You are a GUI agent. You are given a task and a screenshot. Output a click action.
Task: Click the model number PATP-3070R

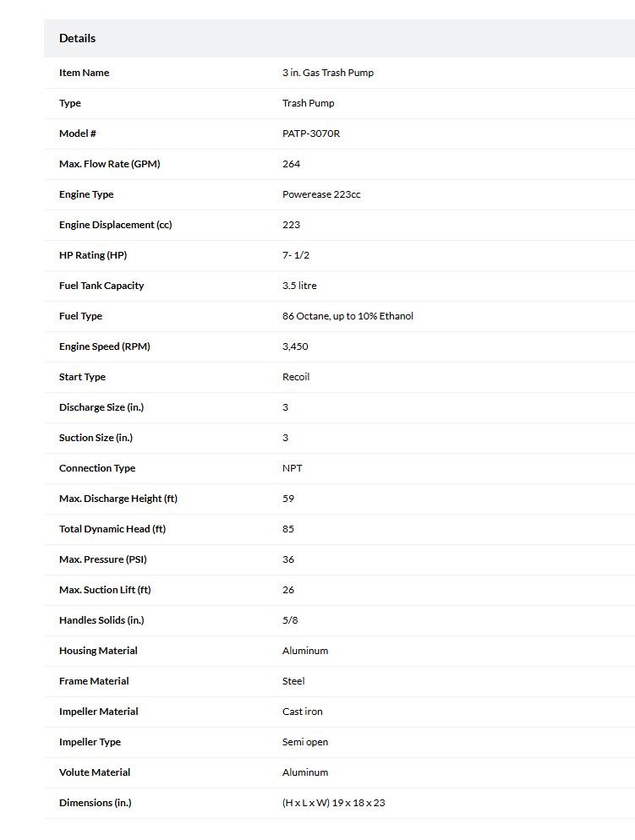tap(311, 134)
